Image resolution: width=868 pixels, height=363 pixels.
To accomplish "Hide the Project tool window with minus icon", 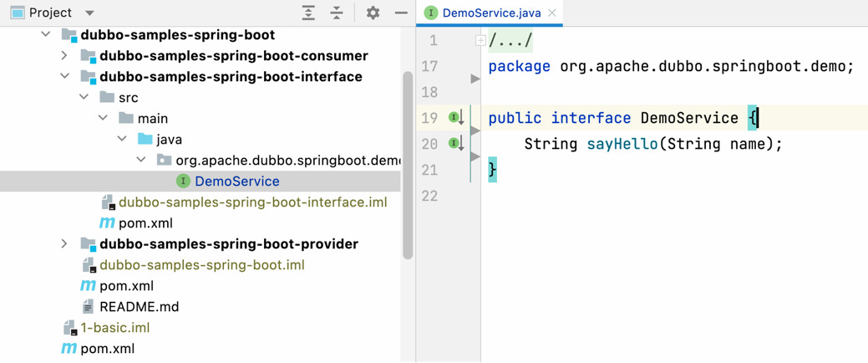I will pyautogui.click(x=401, y=13).
